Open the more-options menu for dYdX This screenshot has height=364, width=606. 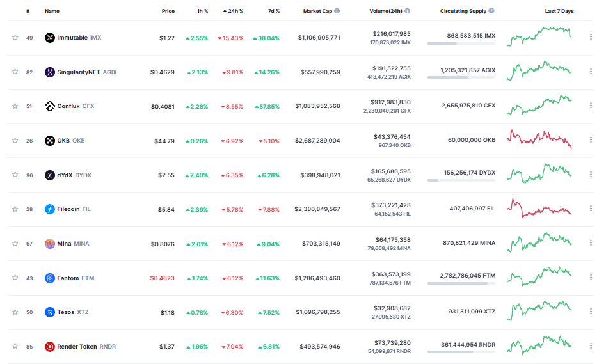point(591,174)
